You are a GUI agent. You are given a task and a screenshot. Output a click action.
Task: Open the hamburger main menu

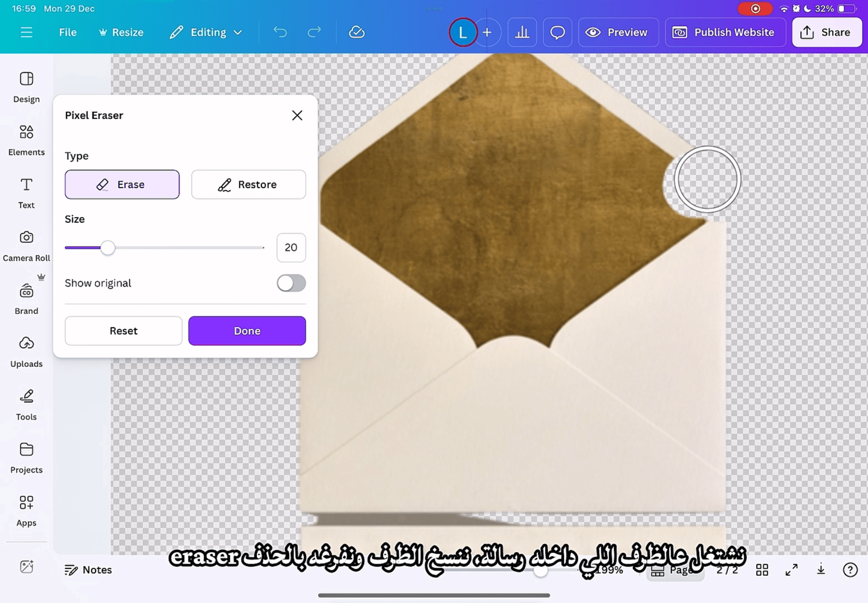pos(27,32)
